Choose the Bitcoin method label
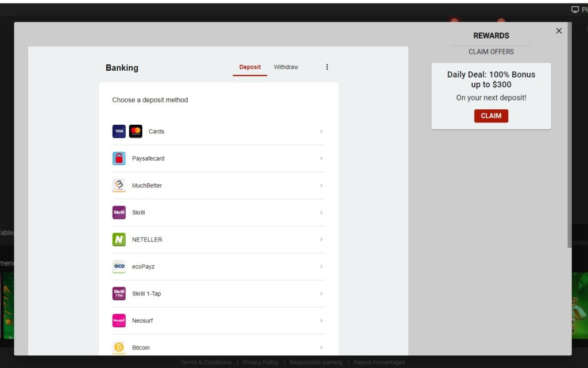The image size is (588, 368). point(141,348)
